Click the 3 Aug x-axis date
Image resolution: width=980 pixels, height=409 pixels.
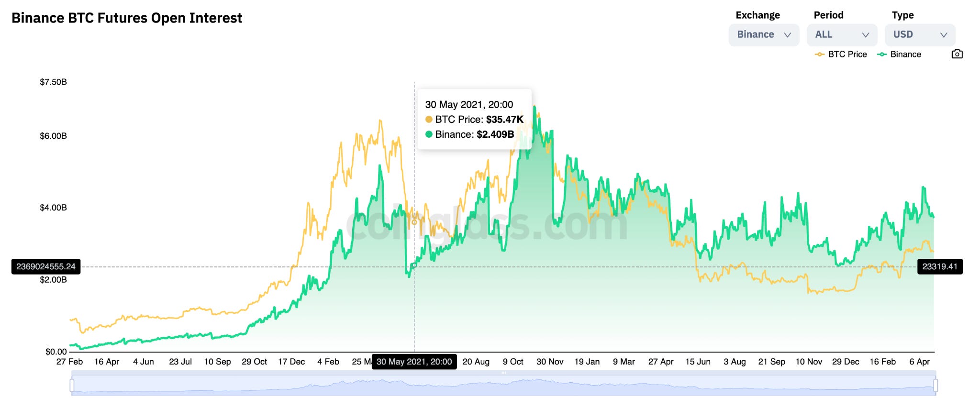pyautogui.click(x=735, y=362)
